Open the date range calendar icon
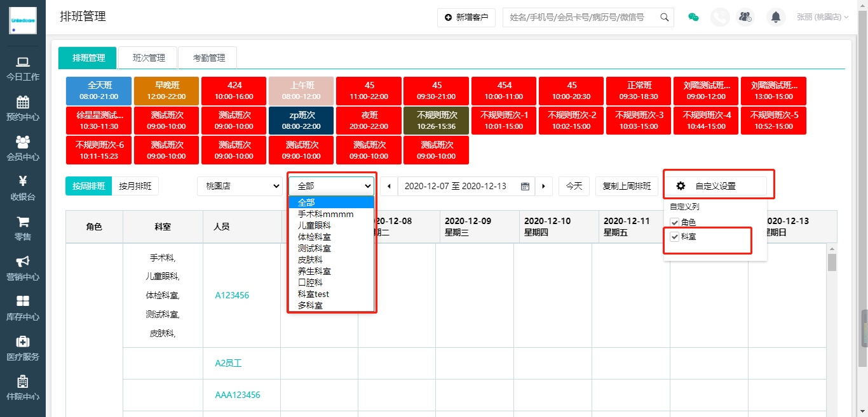The width and height of the screenshot is (868, 417). (525, 186)
